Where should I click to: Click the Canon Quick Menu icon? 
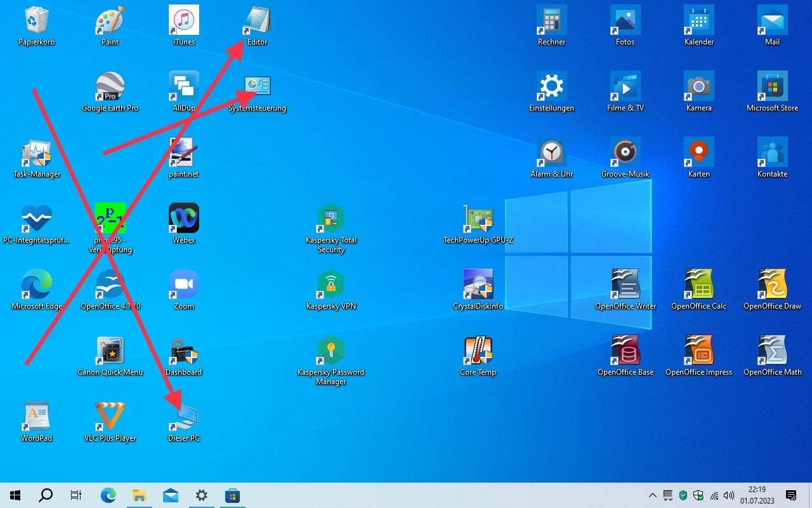[x=110, y=351]
